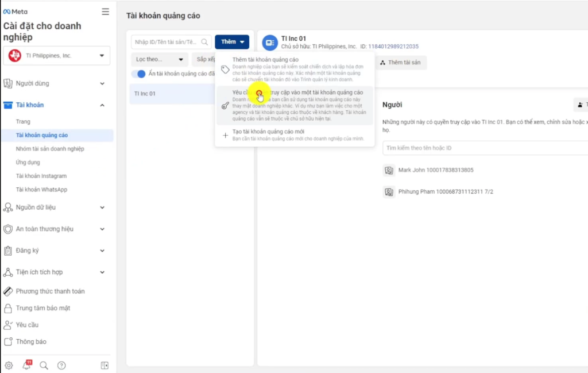Click the tag icon beside Thêm tài khoản quảng cáo

click(225, 70)
